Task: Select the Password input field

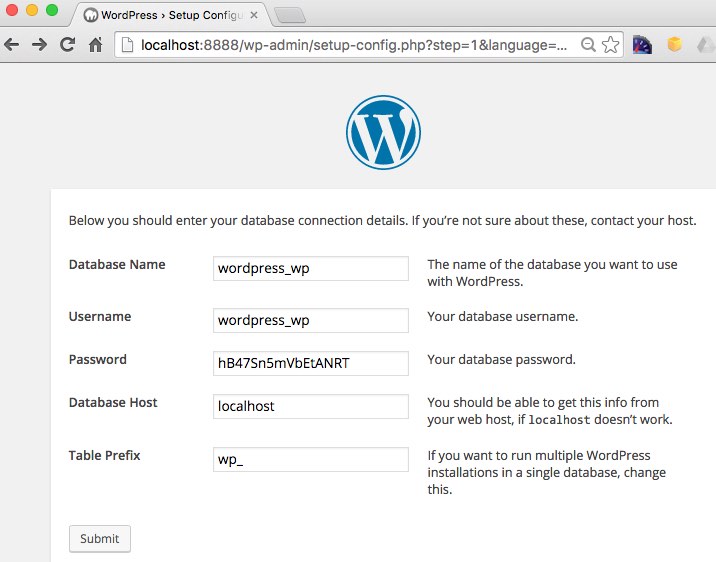Action: [310, 363]
